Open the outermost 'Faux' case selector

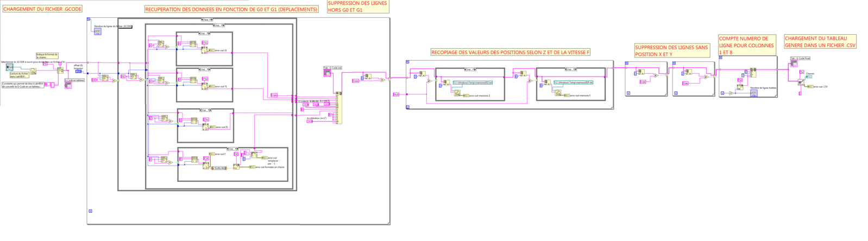(207, 20)
